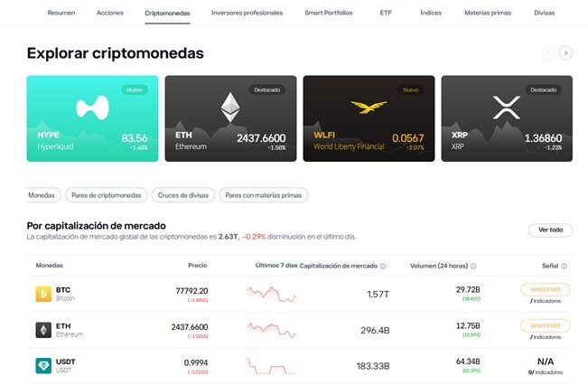The width and height of the screenshot is (588, 385).
Task: Open the ETH Ethereum row name
Action: pos(70,330)
